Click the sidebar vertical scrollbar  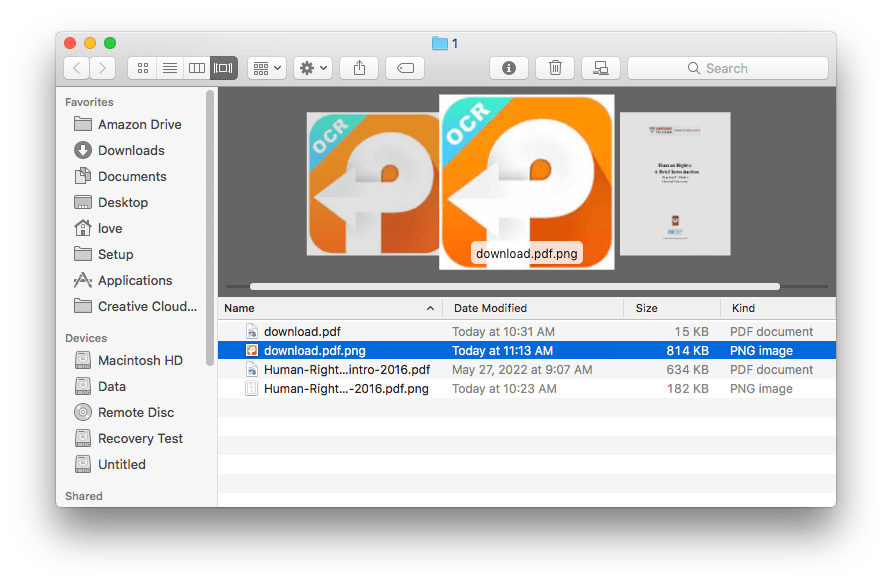pyautogui.click(x=210, y=228)
